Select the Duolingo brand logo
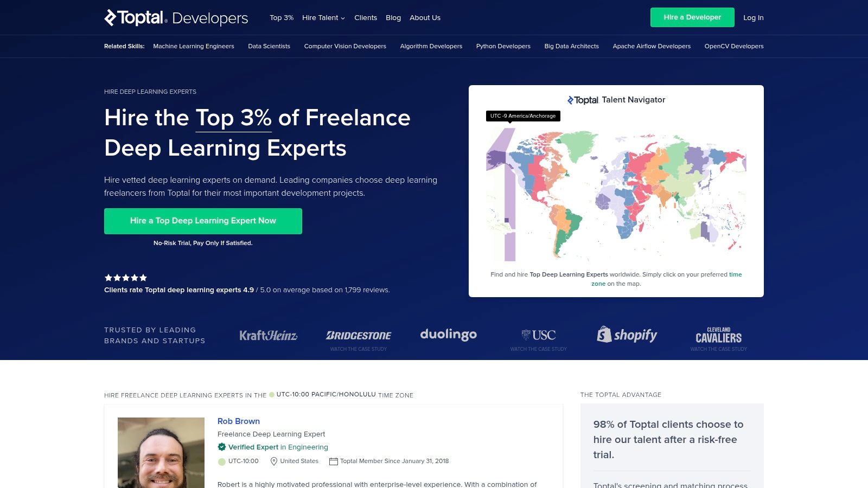Screen dimensions: 868x488 click(x=449, y=335)
